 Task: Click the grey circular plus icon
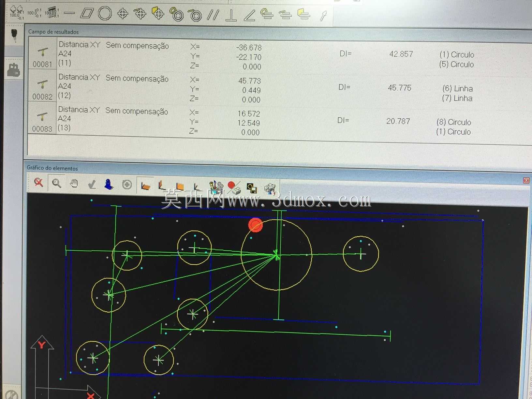[127, 185]
